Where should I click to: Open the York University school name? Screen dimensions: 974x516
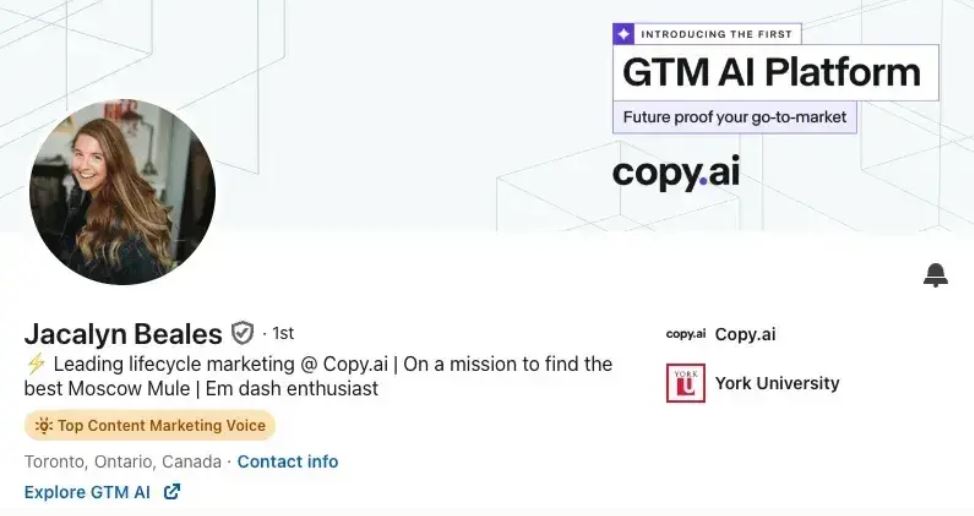point(777,383)
